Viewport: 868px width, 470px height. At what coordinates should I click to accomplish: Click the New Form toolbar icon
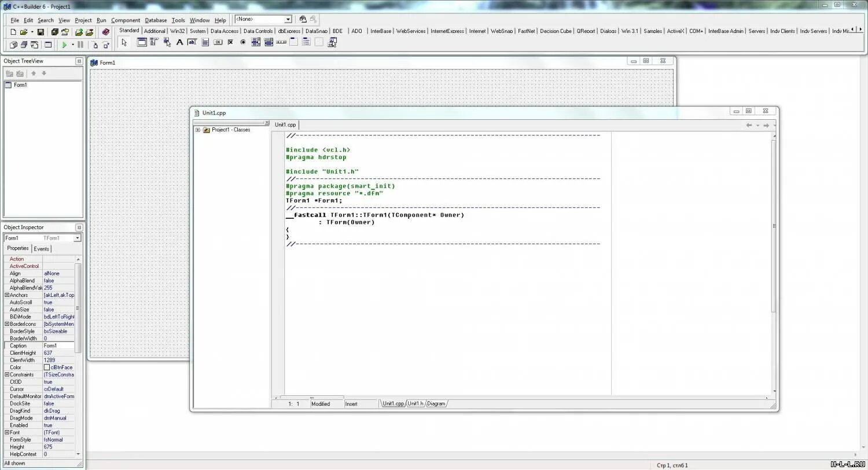pyautogui.click(x=48, y=45)
